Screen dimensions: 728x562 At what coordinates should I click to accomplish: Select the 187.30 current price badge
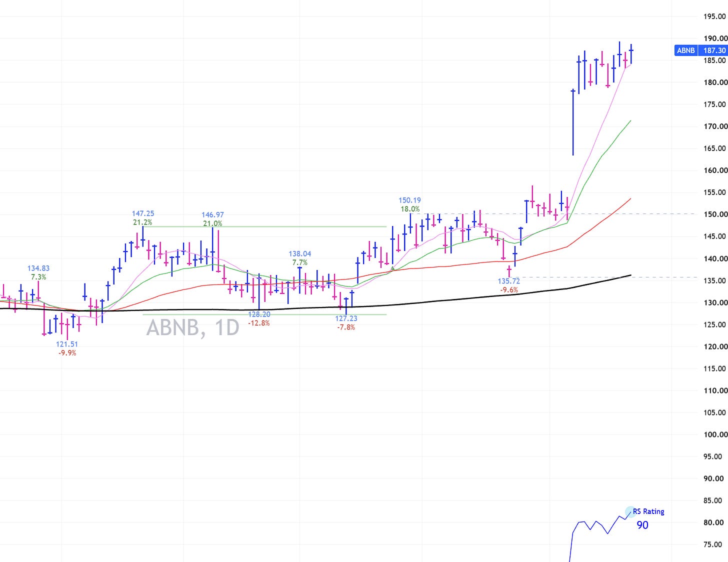click(714, 50)
